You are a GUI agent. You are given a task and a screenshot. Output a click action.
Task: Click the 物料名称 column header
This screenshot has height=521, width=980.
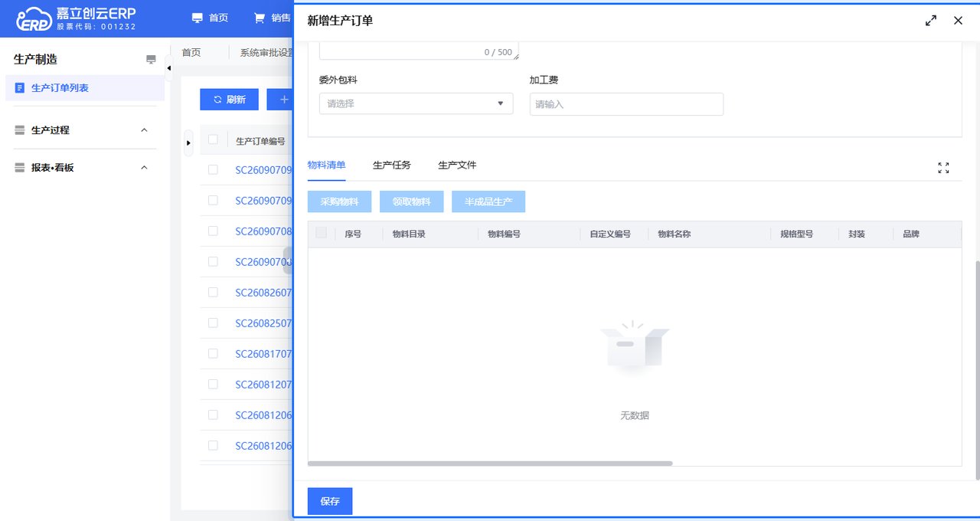click(x=675, y=234)
